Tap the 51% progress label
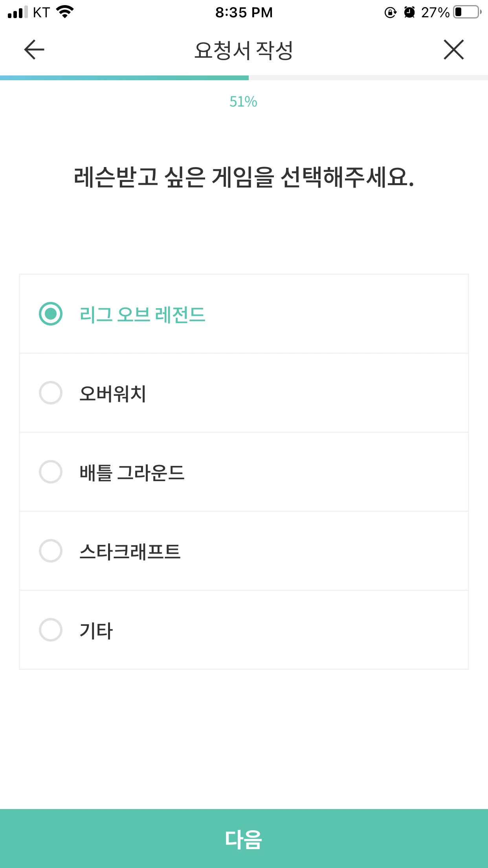 [244, 101]
